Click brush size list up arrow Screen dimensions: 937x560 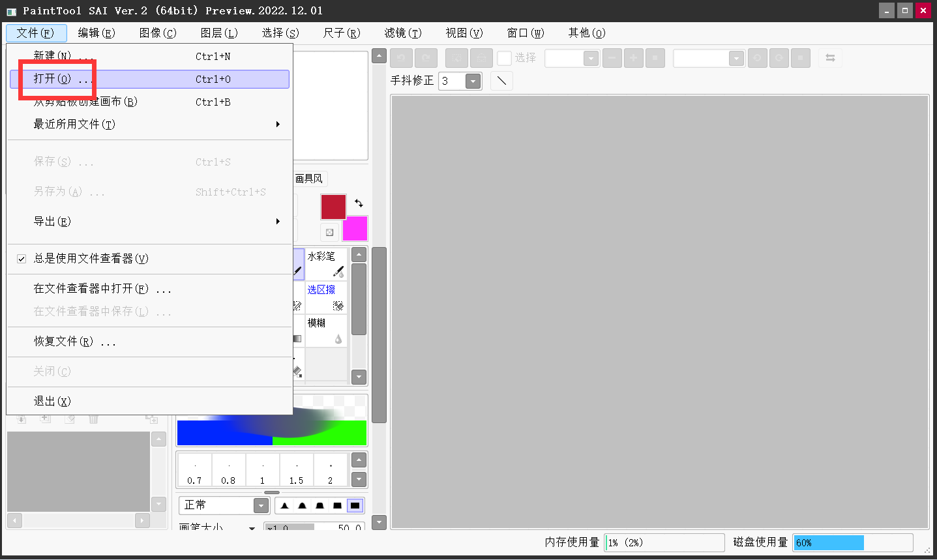pyautogui.click(x=359, y=461)
